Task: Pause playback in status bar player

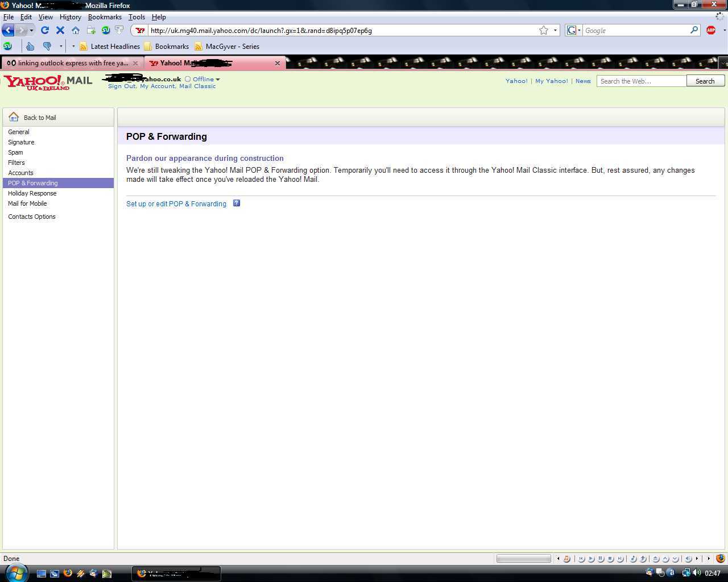Action: pos(601,559)
